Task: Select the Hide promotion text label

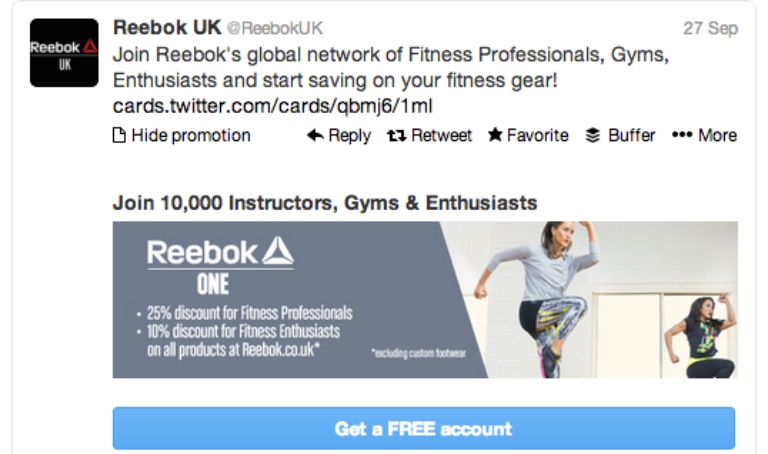Action: pos(191,135)
